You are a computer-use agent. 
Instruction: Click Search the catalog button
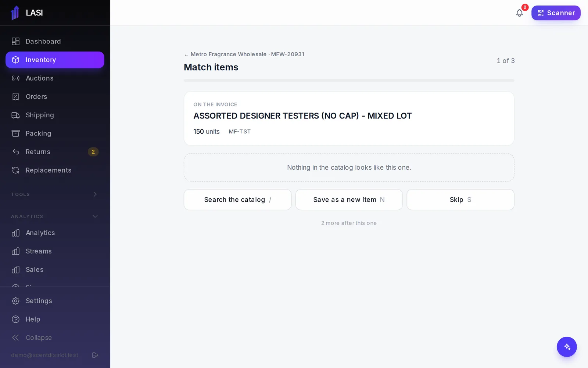237,199
